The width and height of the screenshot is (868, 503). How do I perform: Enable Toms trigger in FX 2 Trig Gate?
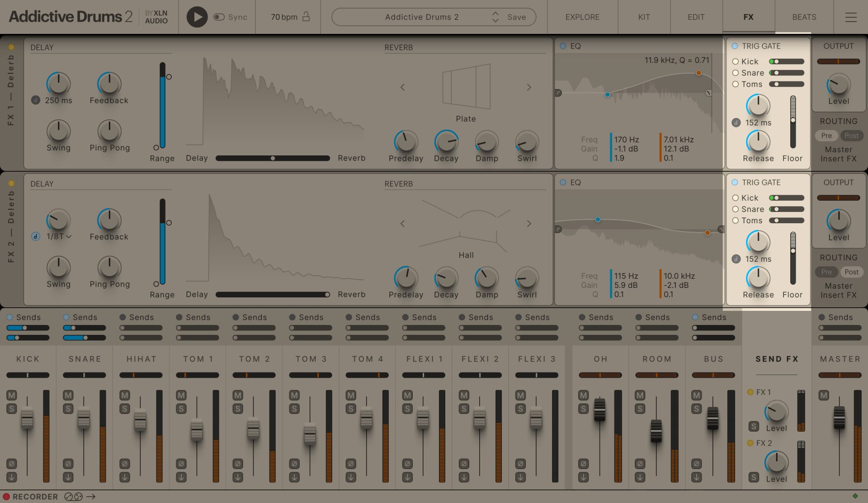pos(736,221)
